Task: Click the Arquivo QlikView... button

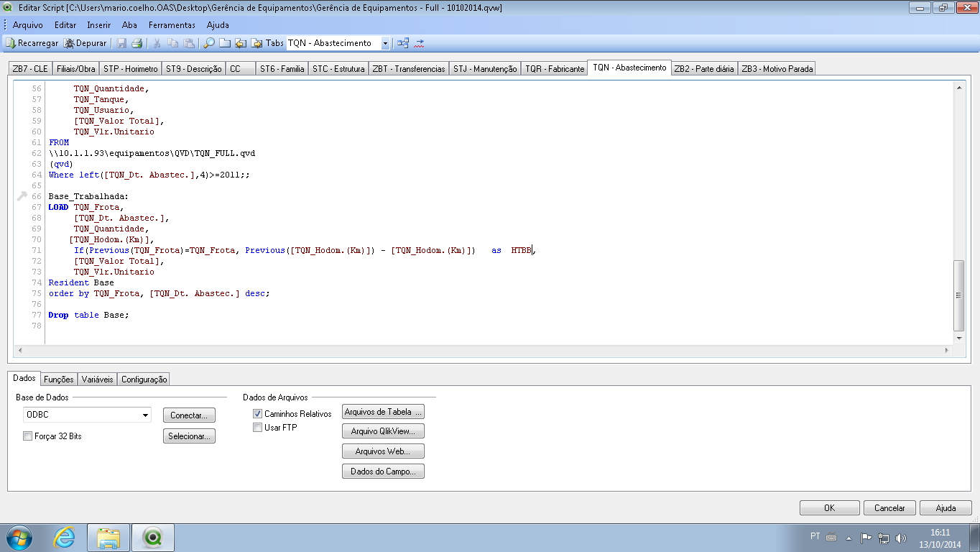Action: pos(384,431)
